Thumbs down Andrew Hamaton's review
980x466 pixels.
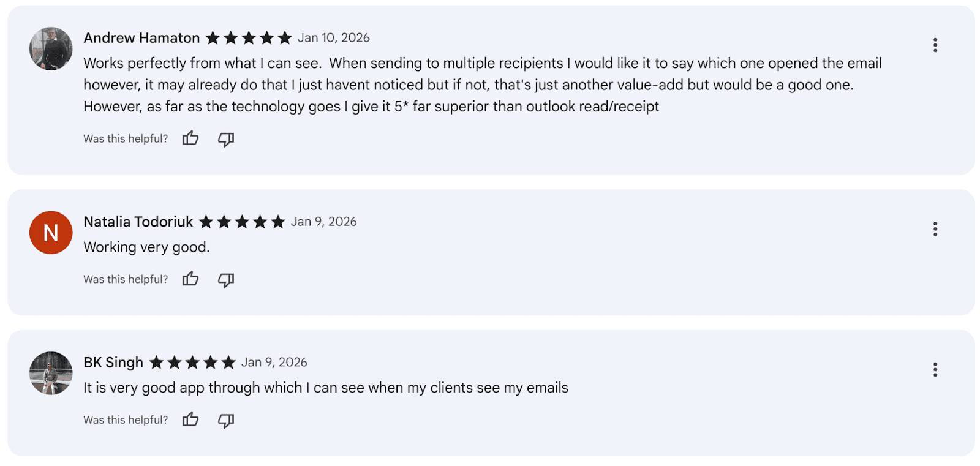226,139
